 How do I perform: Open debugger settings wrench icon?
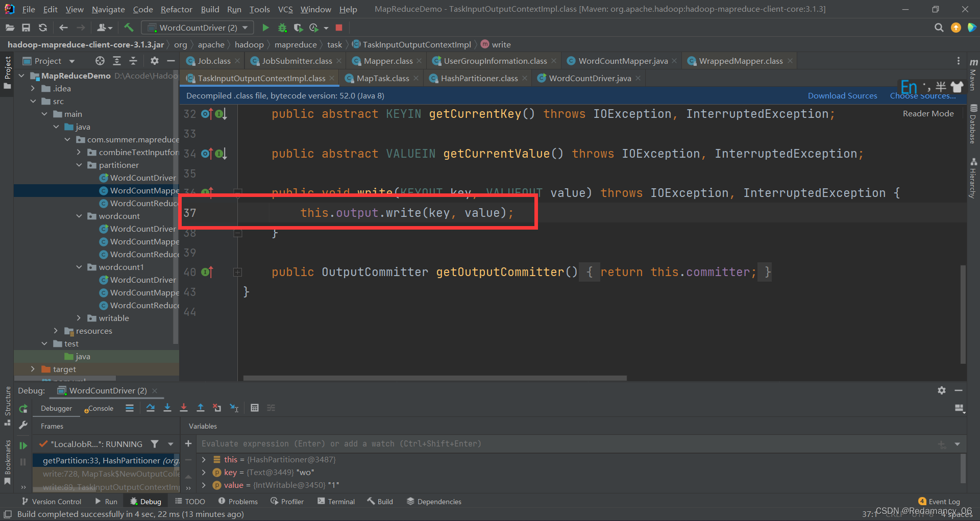click(x=23, y=425)
